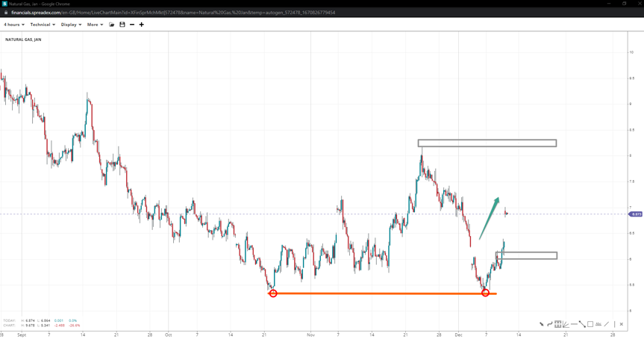Open the Display options dropdown

click(71, 25)
